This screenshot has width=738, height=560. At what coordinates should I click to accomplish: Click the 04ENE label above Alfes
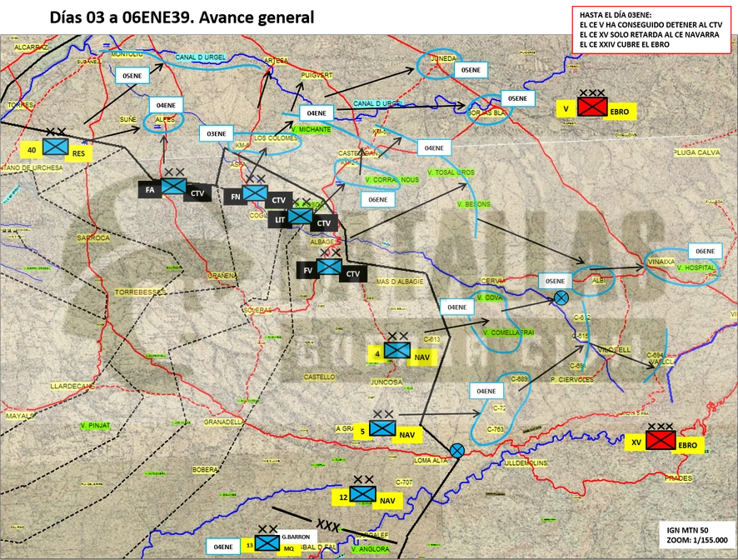click(x=166, y=105)
